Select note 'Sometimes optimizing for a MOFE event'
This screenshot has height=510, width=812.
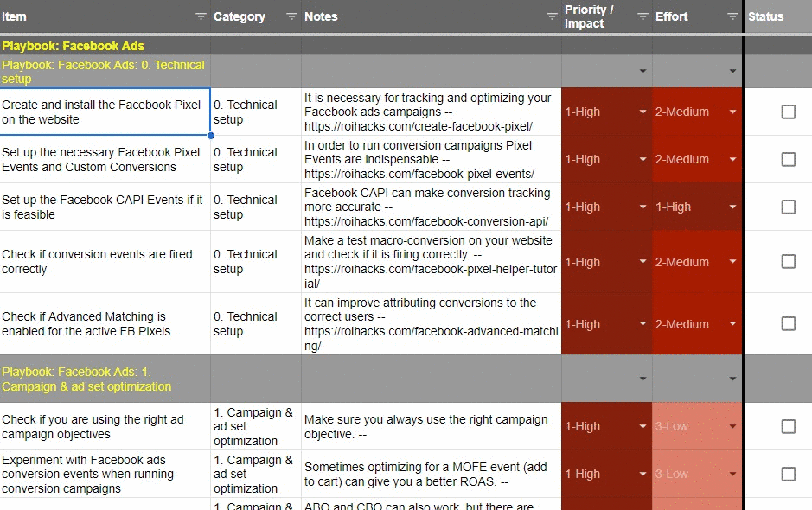(432, 474)
